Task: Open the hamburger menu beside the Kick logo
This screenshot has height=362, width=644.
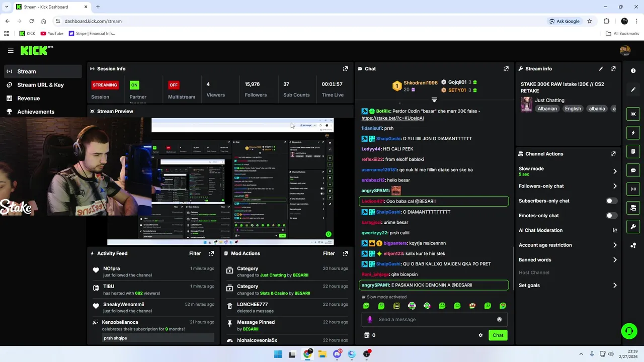Action: [x=11, y=50]
